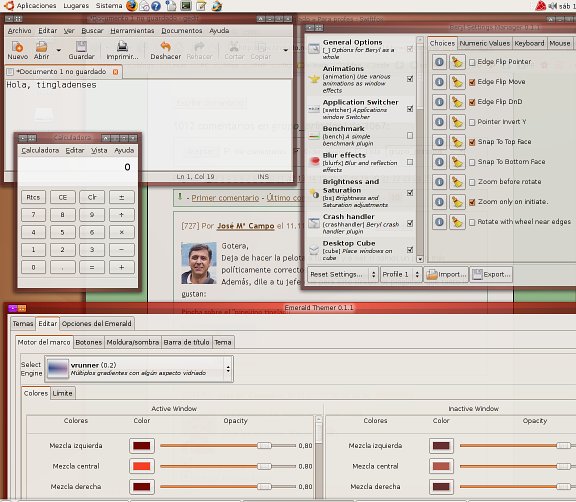Click info icon for Pointer Invert Y
This screenshot has width=576, height=502.
pyautogui.click(x=439, y=122)
